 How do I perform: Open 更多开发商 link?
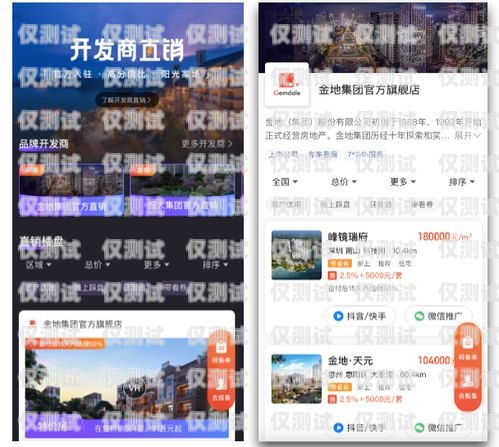click(x=207, y=144)
